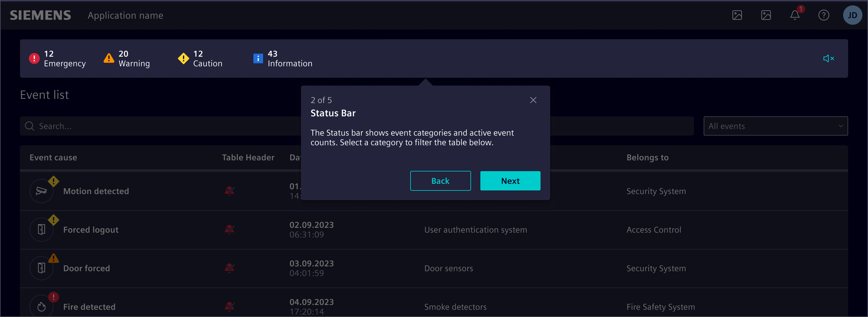The width and height of the screenshot is (868, 317).
Task: Sort by Event cause column header
Action: click(53, 158)
